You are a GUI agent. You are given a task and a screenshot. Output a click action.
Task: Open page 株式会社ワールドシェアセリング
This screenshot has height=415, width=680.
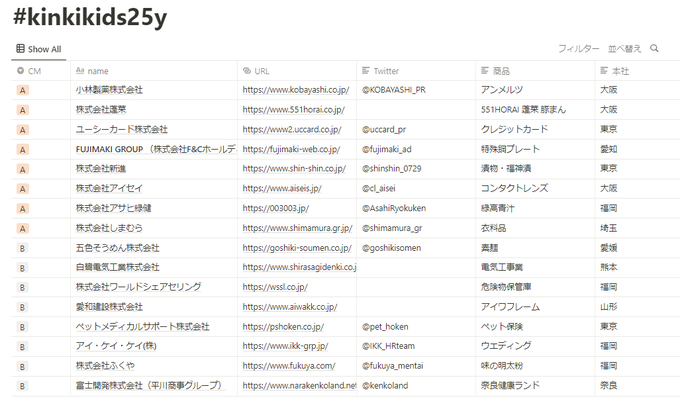click(x=138, y=287)
